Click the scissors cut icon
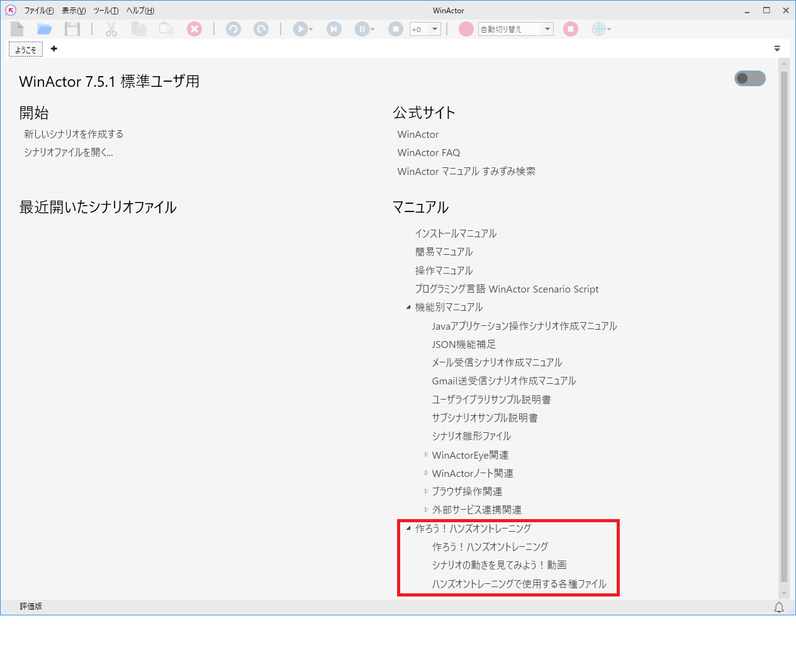The height and width of the screenshot is (672, 796). click(x=111, y=29)
